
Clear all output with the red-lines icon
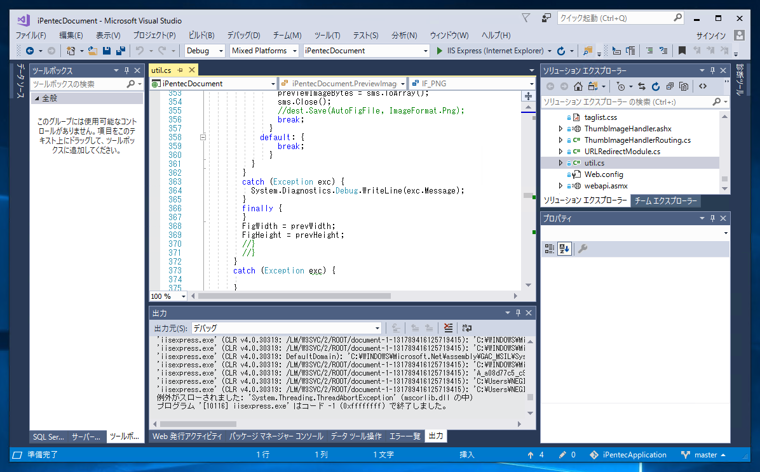(448, 328)
